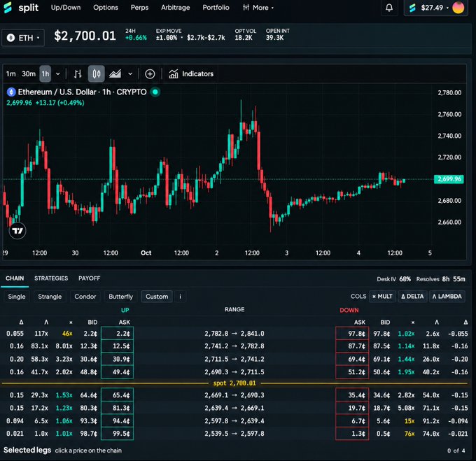
Task: Toggle the LAMBDA column
Action: [447, 297]
